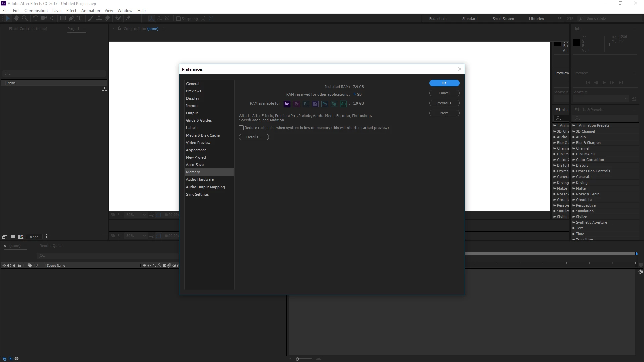The width and height of the screenshot is (644, 362).
Task: Click the time navigator end handle
Action: click(x=636, y=254)
